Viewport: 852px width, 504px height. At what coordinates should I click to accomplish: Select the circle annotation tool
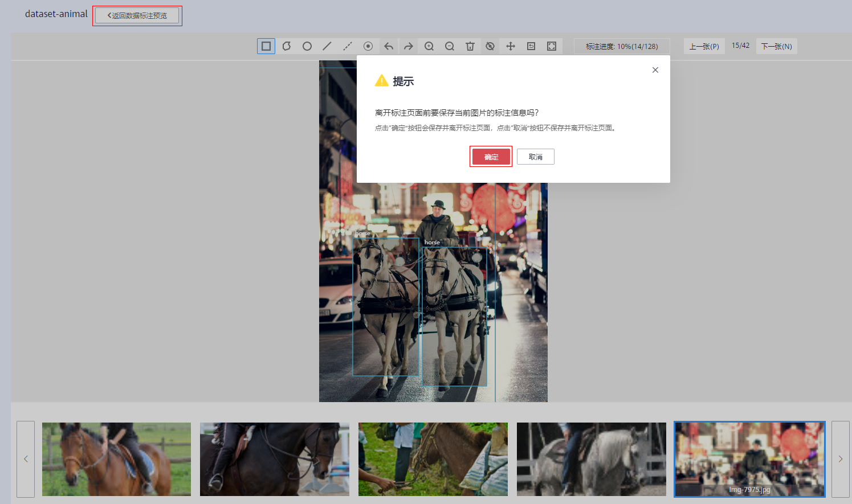[x=307, y=46]
